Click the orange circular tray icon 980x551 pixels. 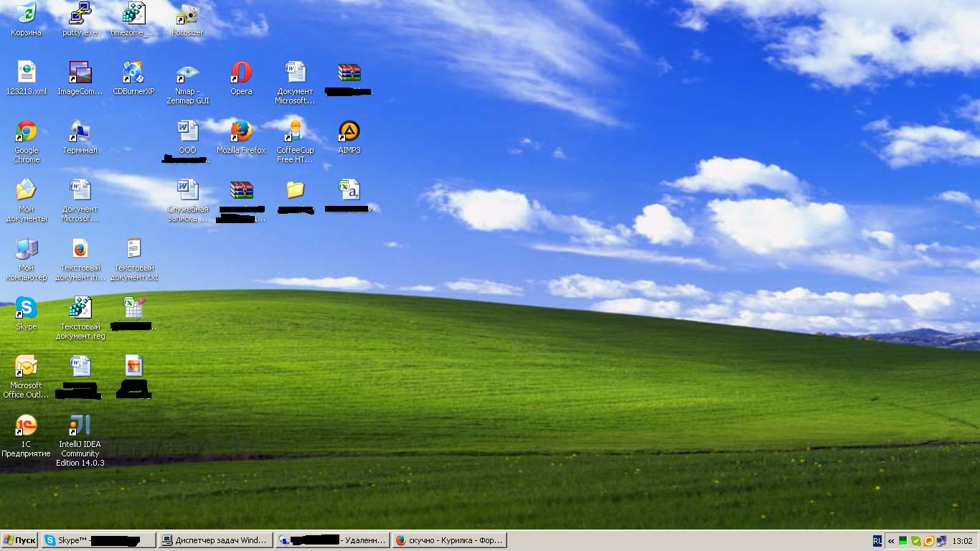click(x=928, y=541)
